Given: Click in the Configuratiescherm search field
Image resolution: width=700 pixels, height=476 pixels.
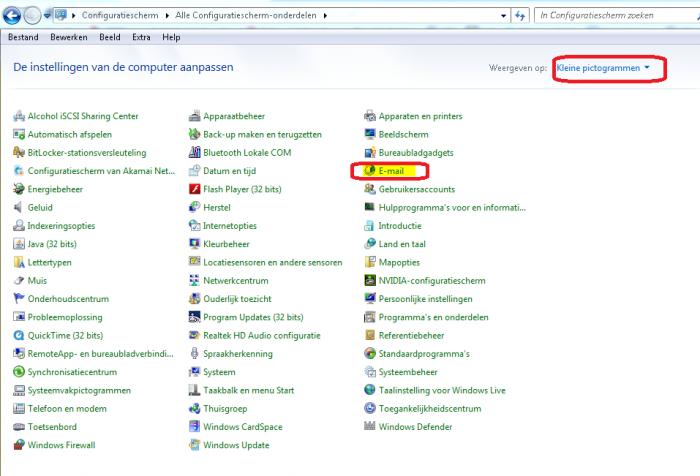Looking at the screenshot, I should coord(616,16).
